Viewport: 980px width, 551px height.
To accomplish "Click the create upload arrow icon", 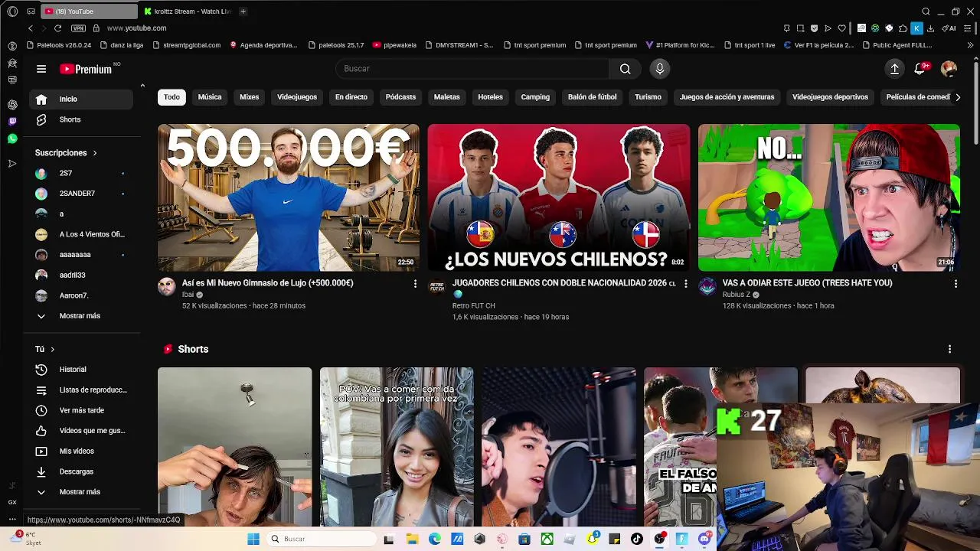I will (x=894, y=69).
